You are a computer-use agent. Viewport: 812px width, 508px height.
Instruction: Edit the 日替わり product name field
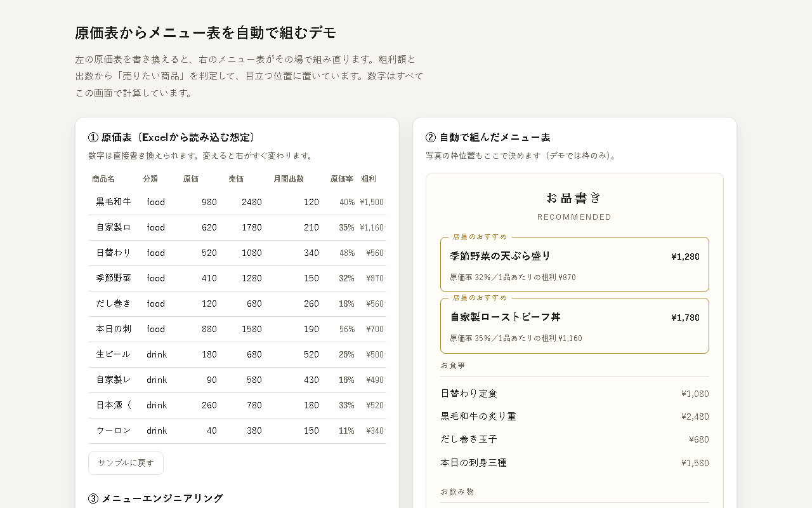114,253
